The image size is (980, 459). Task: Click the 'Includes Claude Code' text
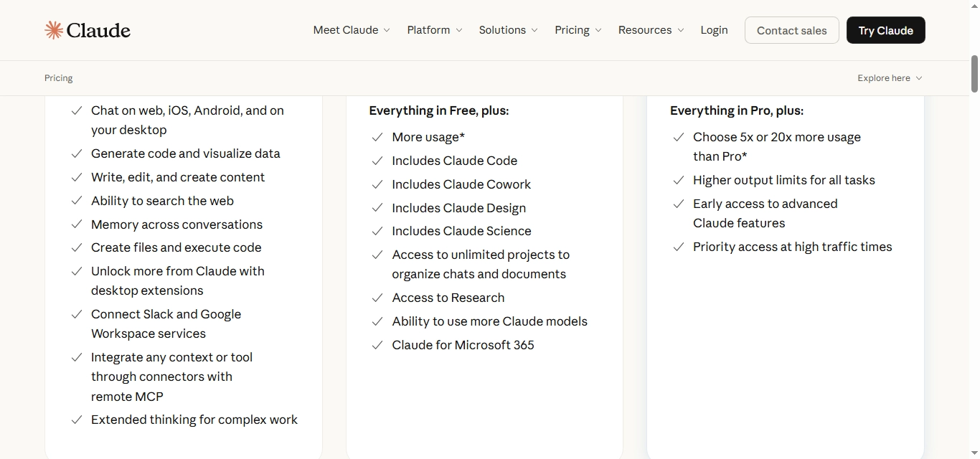pos(455,161)
